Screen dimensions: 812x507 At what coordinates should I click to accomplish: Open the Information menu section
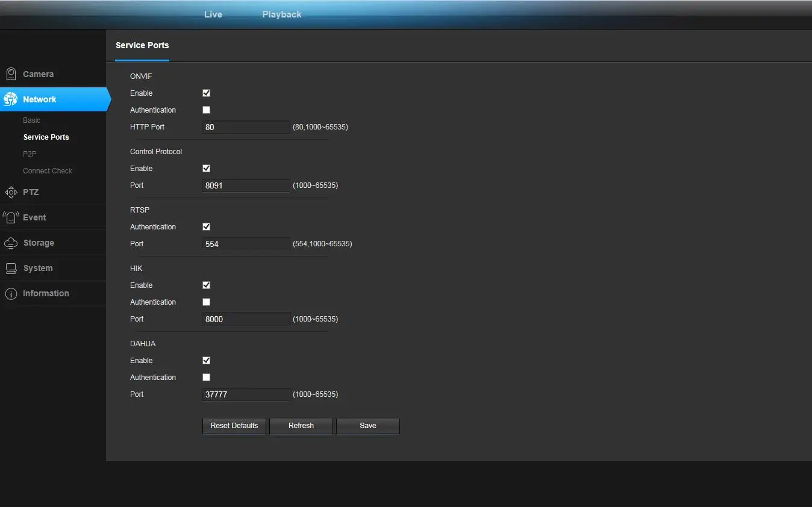pos(53,293)
